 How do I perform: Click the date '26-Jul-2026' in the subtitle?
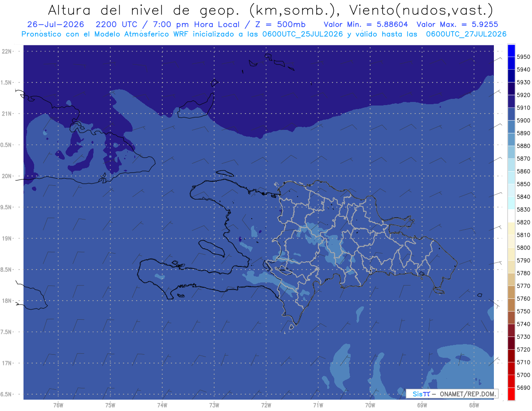coord(55,24)
